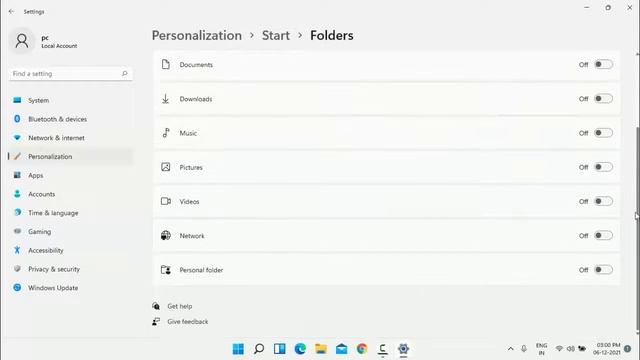Click the Pictures row label
This screenshot has width=640, height=360.
coord(191,167)
